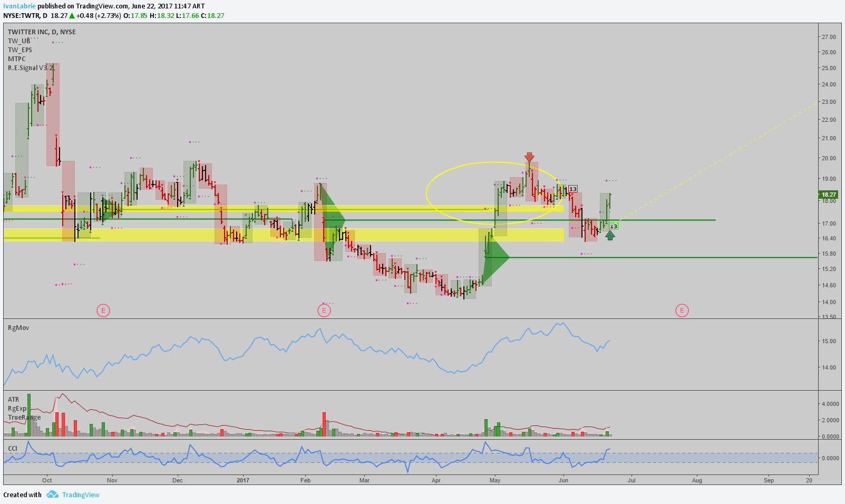Screen dimensions: 845x504
Task: Click the Sep label on time axis
Action: pos(769,480)
